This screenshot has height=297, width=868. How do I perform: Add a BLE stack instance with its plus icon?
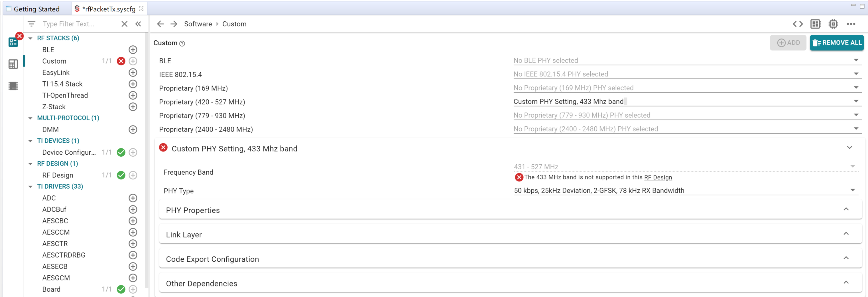[133, 50]
